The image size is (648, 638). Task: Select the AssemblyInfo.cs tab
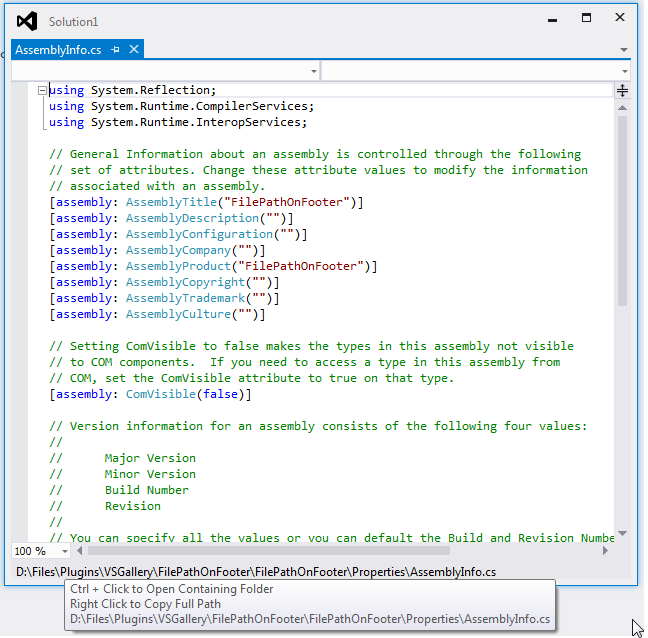(58, 49)
